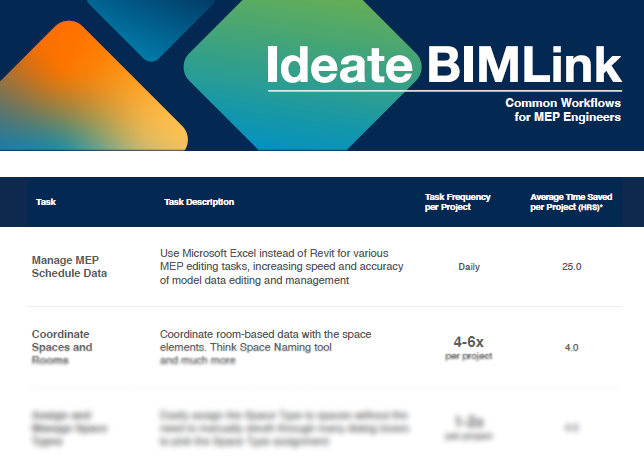Select the Coordinate Spaces and Rooms task

62,347
